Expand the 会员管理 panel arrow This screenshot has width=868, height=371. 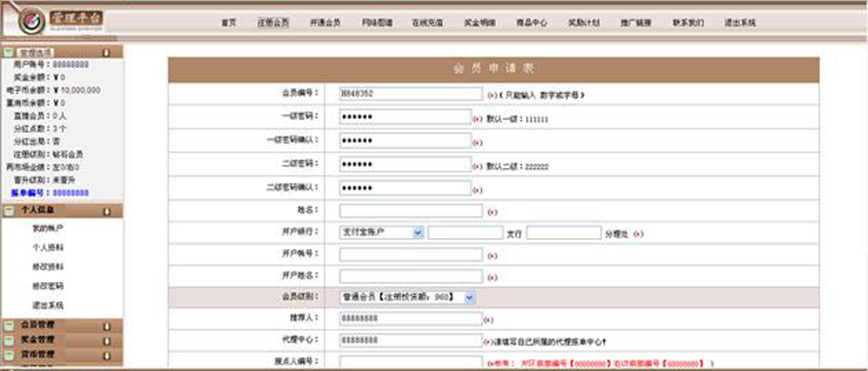(x=107, y=326)
